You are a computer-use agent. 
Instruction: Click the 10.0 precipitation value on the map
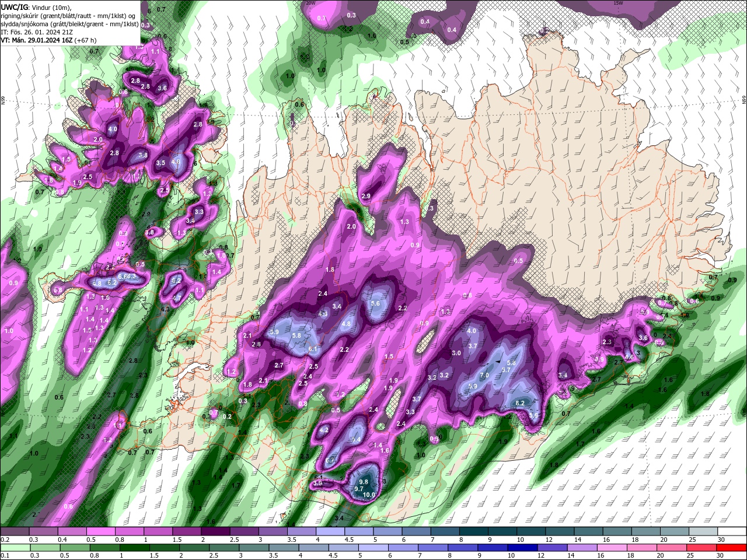(369, 495)
